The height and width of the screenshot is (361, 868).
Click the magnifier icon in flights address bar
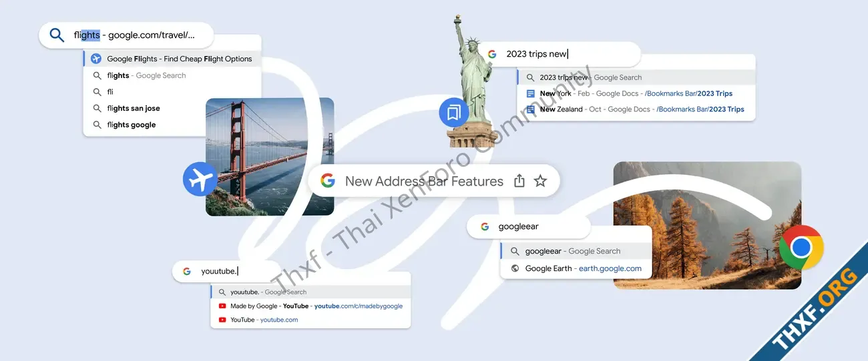point(57,35)
